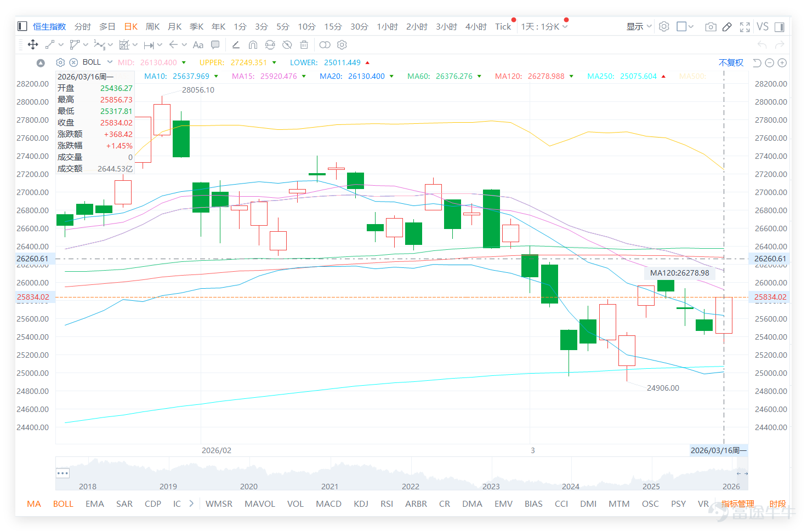Open the 1天:1分K period dropdown

(544, 26)
